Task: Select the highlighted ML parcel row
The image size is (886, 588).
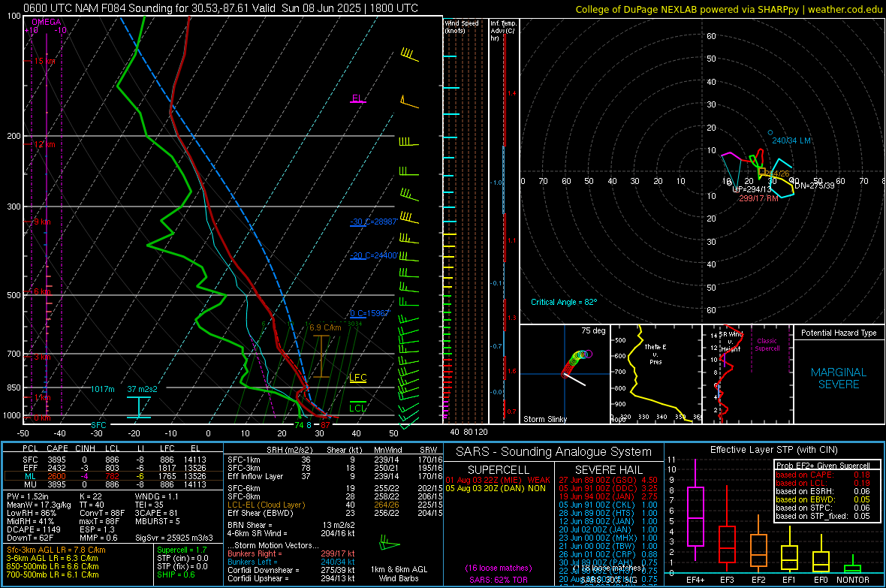Action: coord(113,476)
